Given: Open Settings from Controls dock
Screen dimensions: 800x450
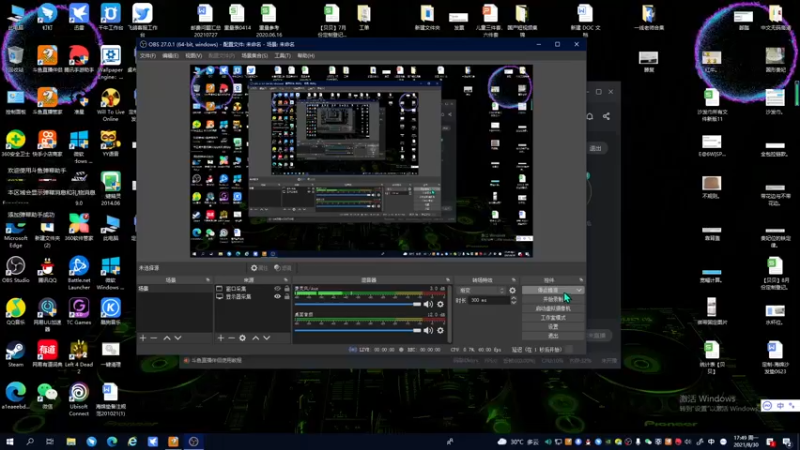Looking at the screenshot, I should [x=553, y=327].
